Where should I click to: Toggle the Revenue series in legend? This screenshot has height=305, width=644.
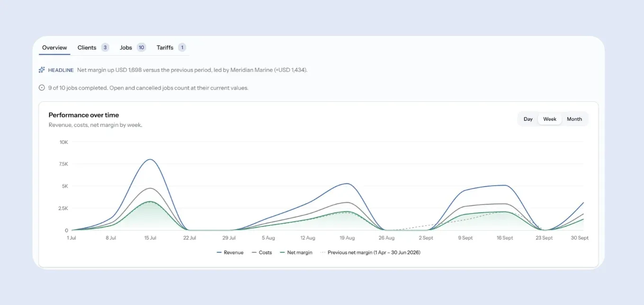(x=230, y=252)
